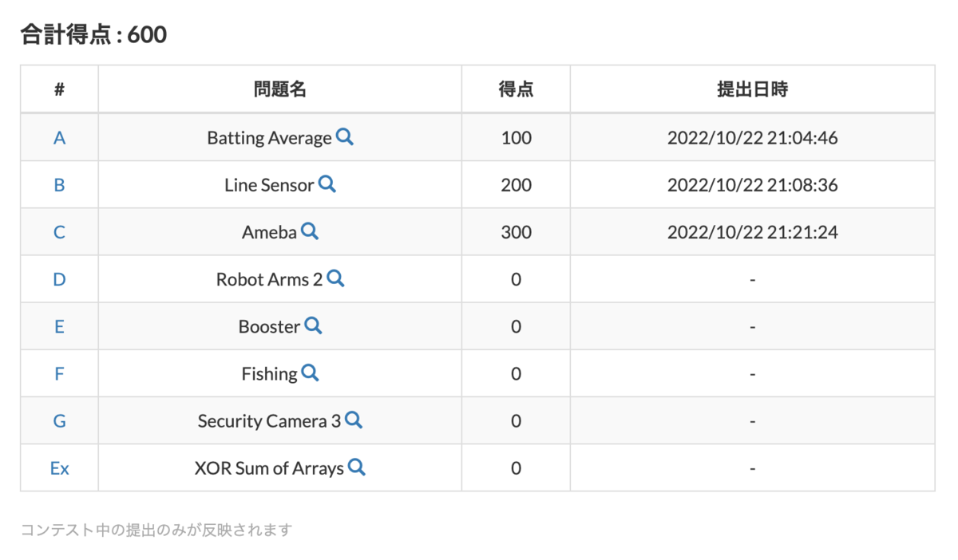Open the magnifier icon beside Batting Average

coord(345,137)
